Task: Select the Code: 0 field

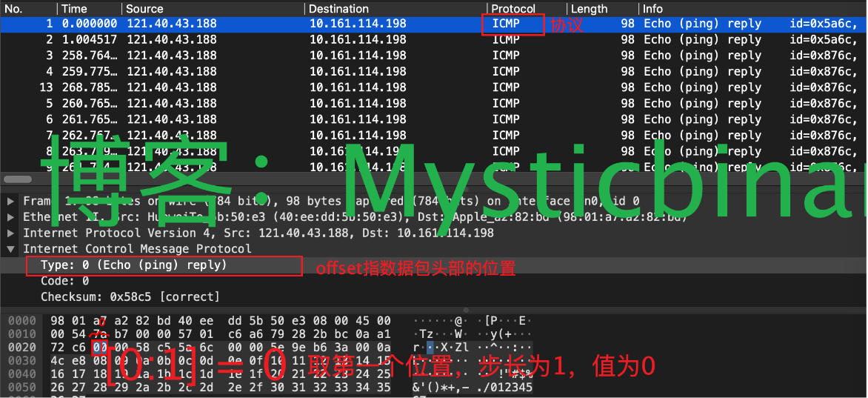Action: 65,281
